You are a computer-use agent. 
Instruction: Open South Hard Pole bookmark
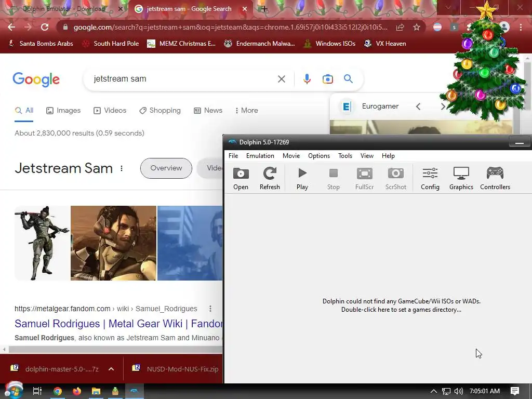click(111, 44)
